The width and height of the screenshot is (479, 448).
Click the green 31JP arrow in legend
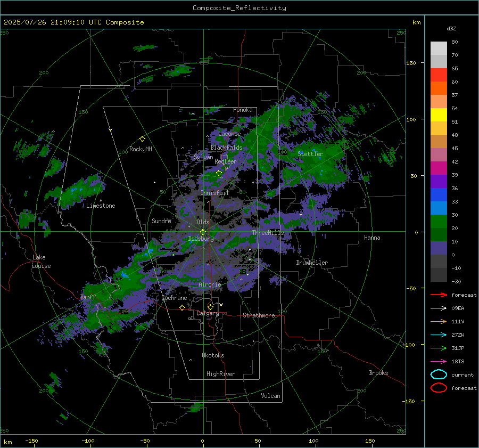pyautogui.click(x=439, y=348)
